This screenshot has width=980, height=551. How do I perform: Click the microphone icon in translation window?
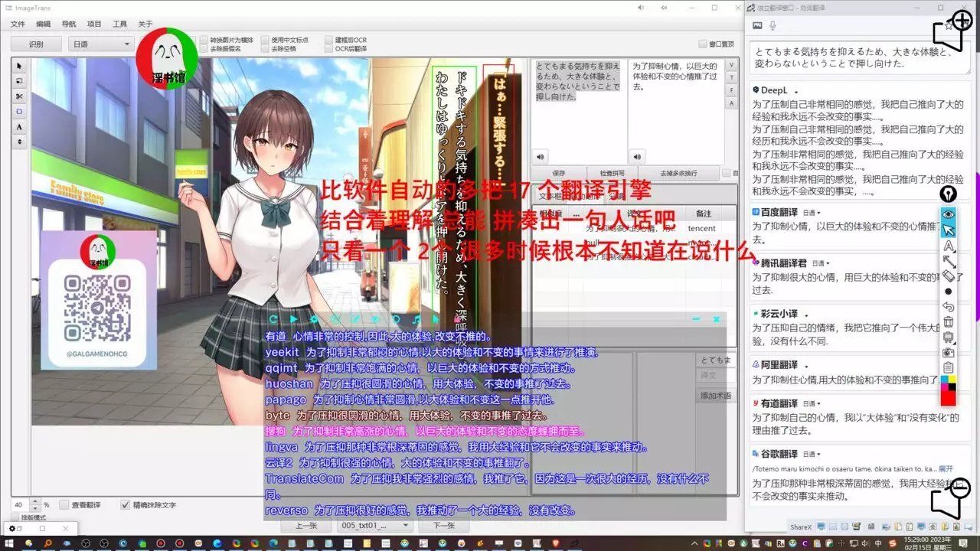773,25
